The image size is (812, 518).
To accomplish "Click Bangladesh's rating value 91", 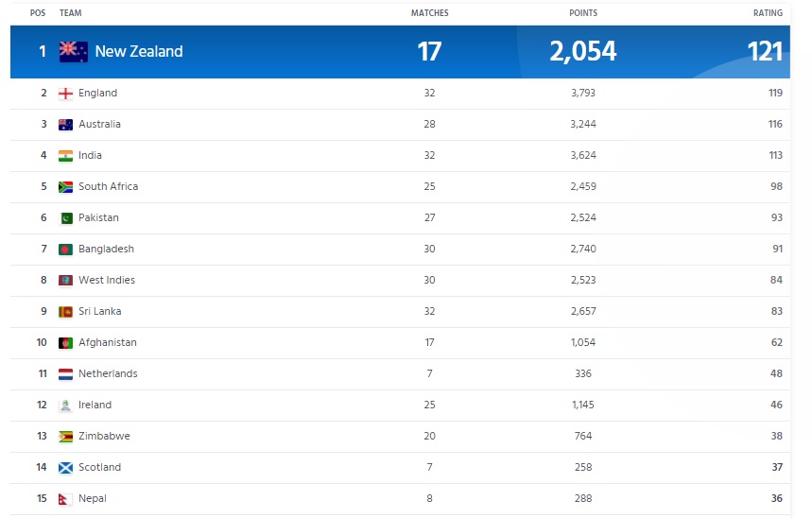I will point(777,250).
